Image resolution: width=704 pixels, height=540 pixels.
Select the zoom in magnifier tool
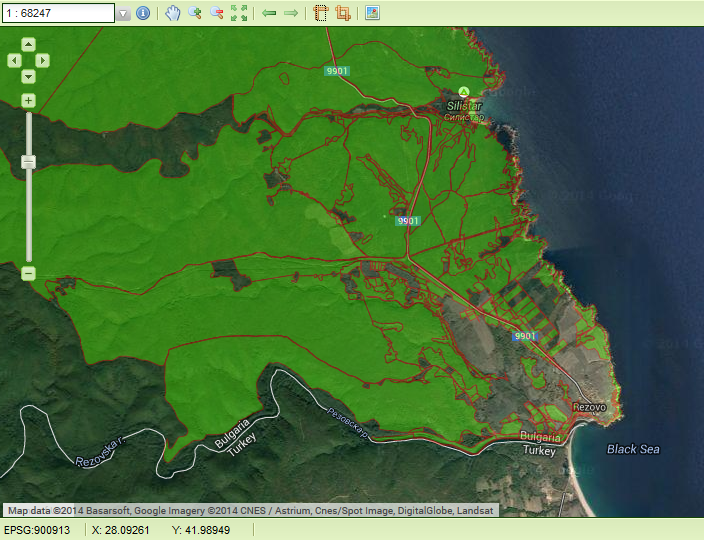point(195,14)
